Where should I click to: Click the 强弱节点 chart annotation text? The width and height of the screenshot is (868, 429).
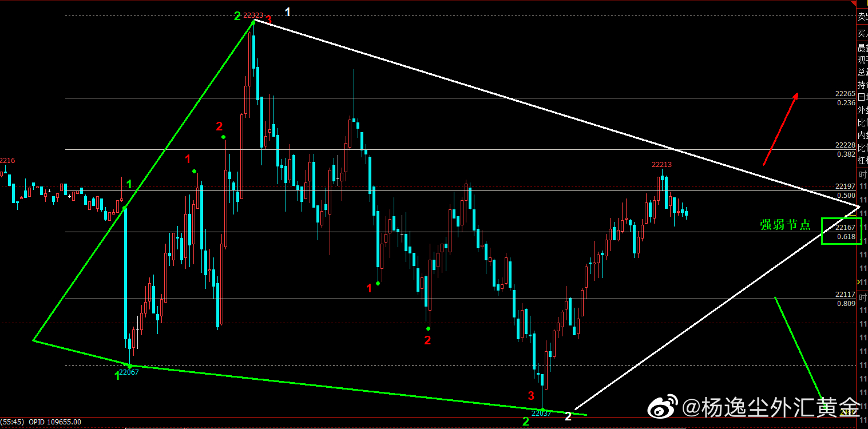pos(785,225)
